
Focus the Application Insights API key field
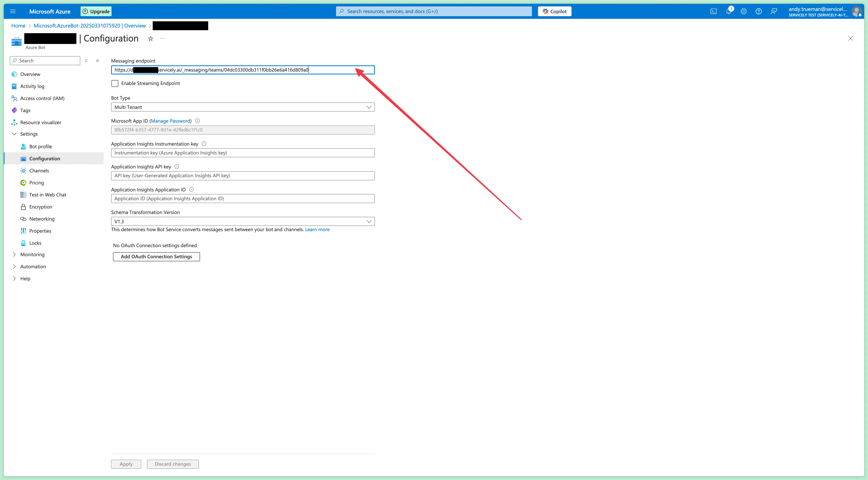tap(243, 176)
